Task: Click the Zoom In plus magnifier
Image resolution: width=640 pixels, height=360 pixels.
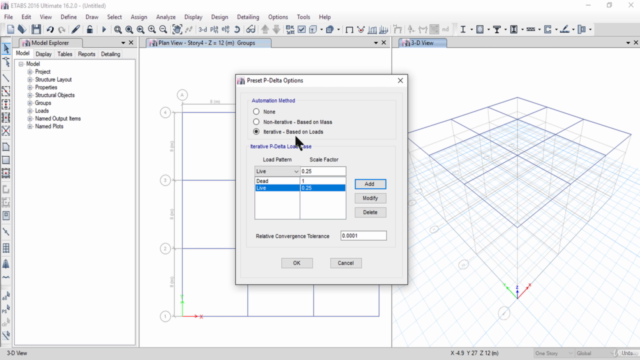Action: point(152,29)
